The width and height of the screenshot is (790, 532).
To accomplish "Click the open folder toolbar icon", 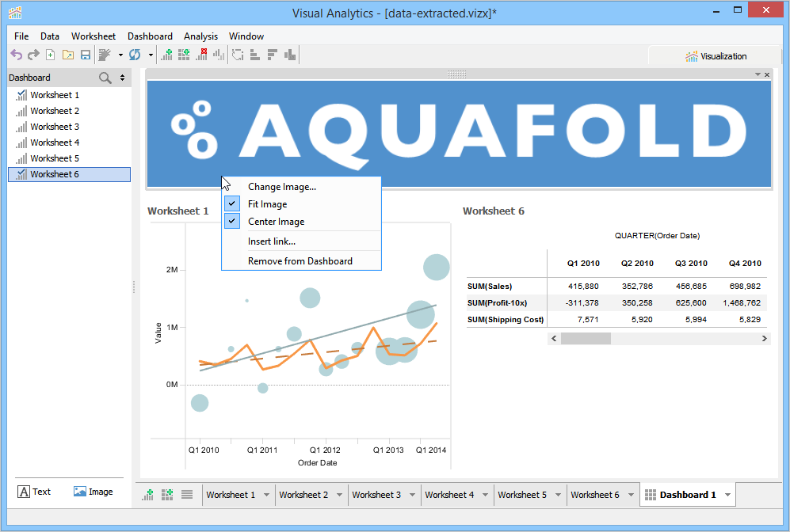I will 68,55.
